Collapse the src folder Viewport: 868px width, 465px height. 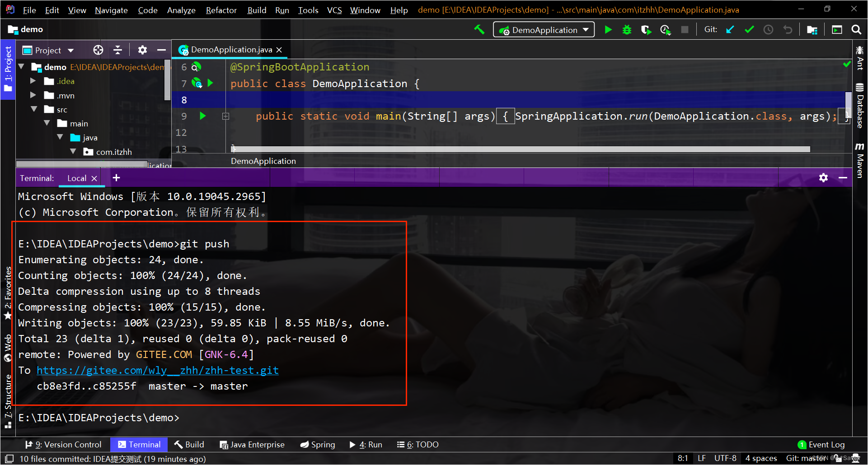(x=34, y=109)
